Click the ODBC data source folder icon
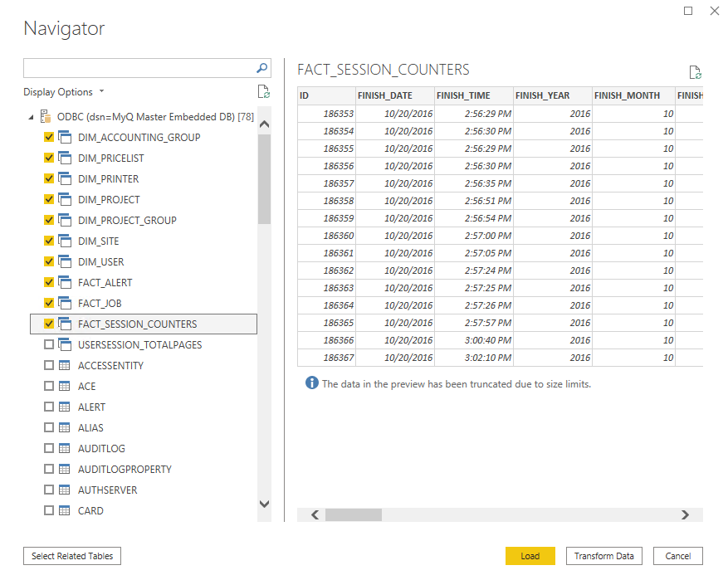The height and width of the screenshot is (580, 728). point(46,117)
